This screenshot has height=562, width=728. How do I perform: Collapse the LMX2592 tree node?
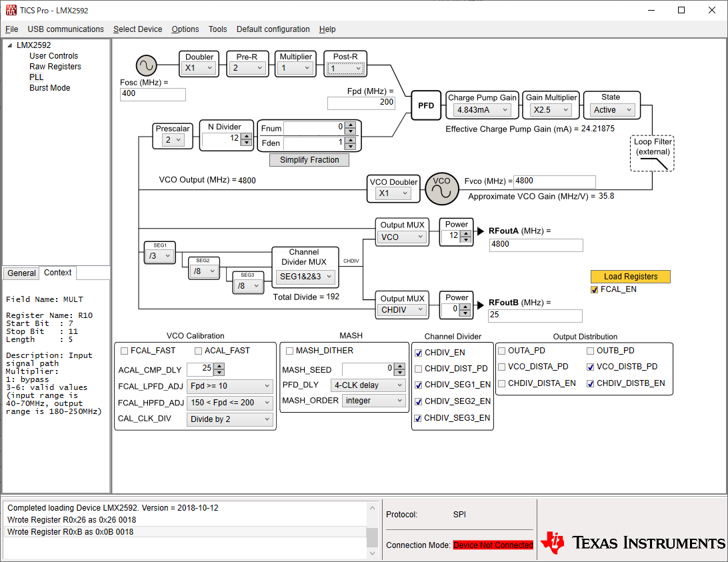click(x=10, y=45)
